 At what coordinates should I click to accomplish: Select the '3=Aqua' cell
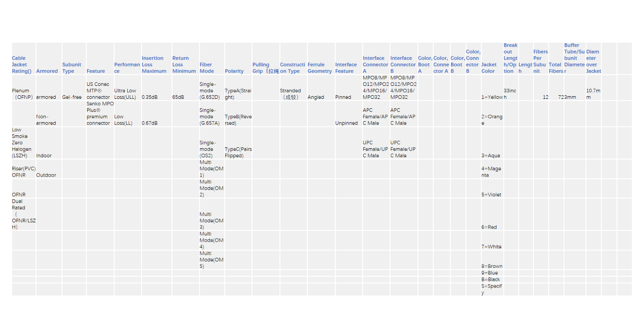(492, 143)
